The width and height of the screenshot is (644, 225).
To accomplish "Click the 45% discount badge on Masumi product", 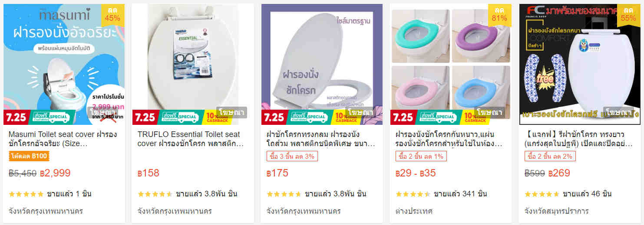I will (112, 14).
